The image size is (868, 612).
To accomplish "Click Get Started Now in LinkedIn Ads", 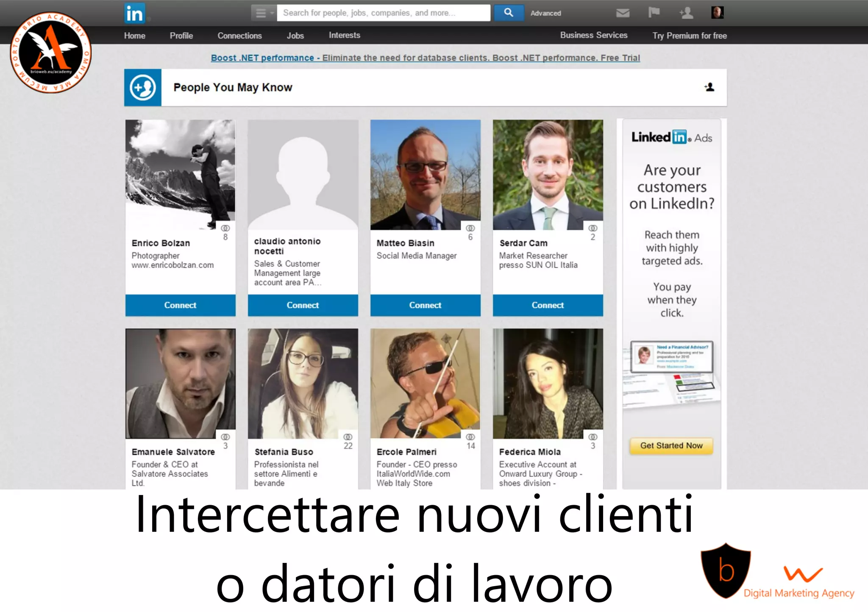I will 671,445.
